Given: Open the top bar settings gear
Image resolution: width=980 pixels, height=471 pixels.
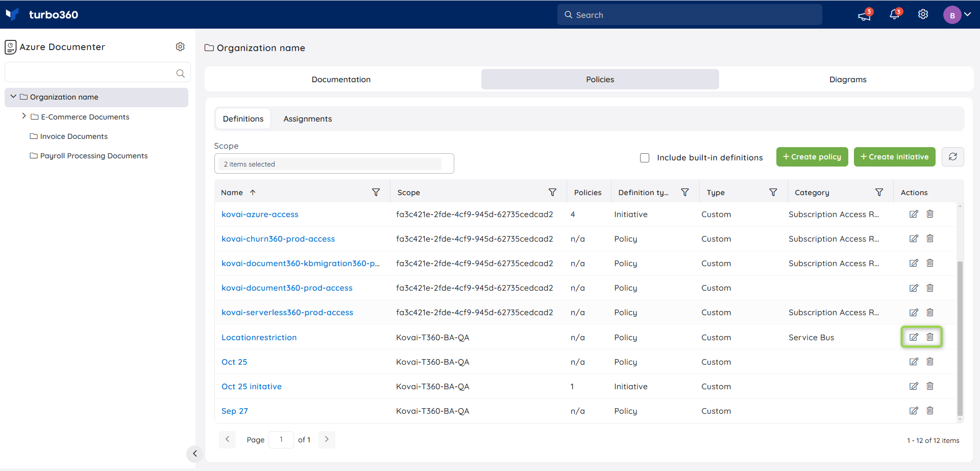Looking at the screenshot, I should [x=923, y=14].
